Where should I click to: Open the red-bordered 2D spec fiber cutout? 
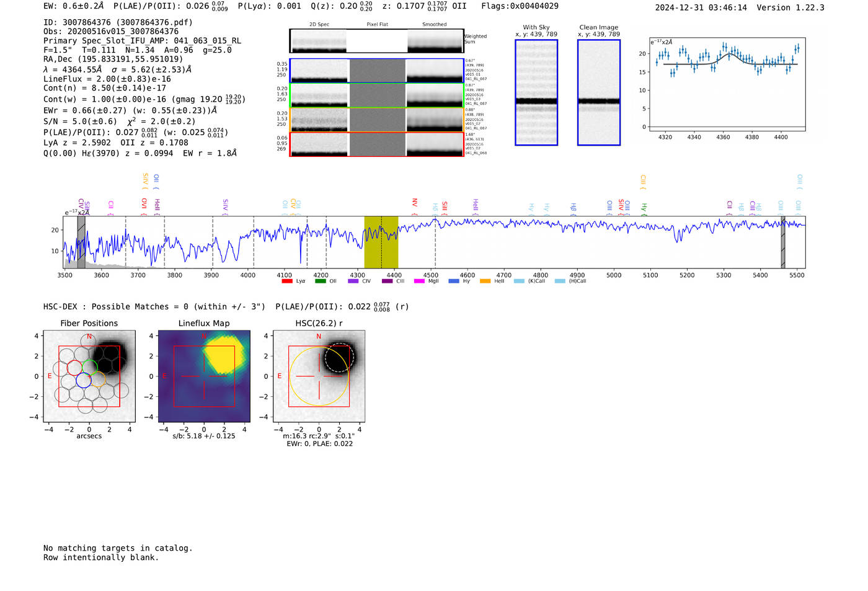point(376,144)
